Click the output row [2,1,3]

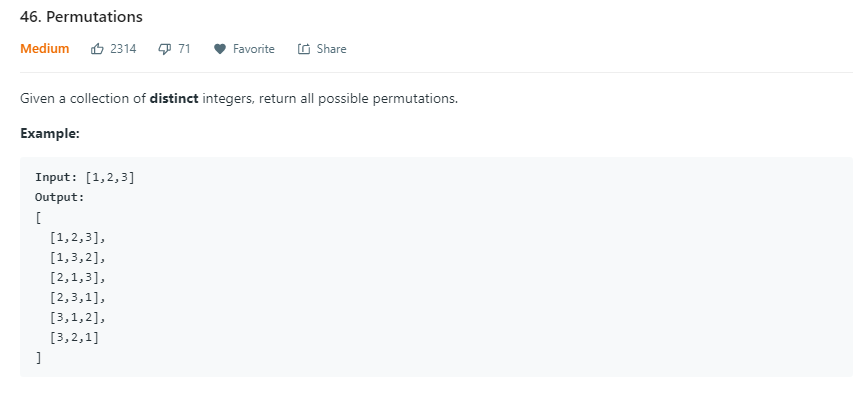(x=76, y=277)
